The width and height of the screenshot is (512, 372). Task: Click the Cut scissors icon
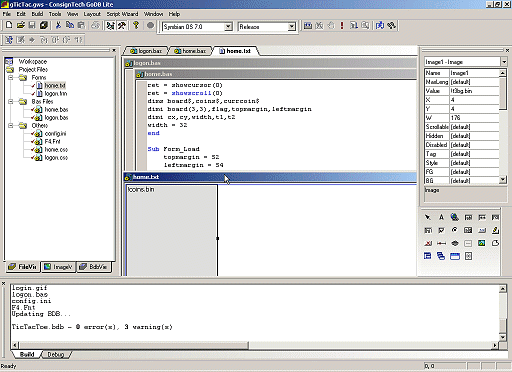coord(58,26)
